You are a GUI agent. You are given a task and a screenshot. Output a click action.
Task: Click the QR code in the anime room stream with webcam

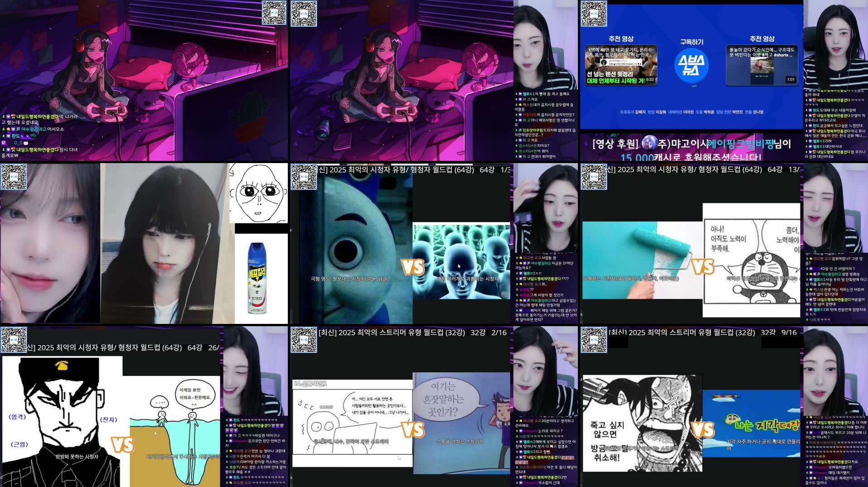pyautogui.click(x=303, y=13)
